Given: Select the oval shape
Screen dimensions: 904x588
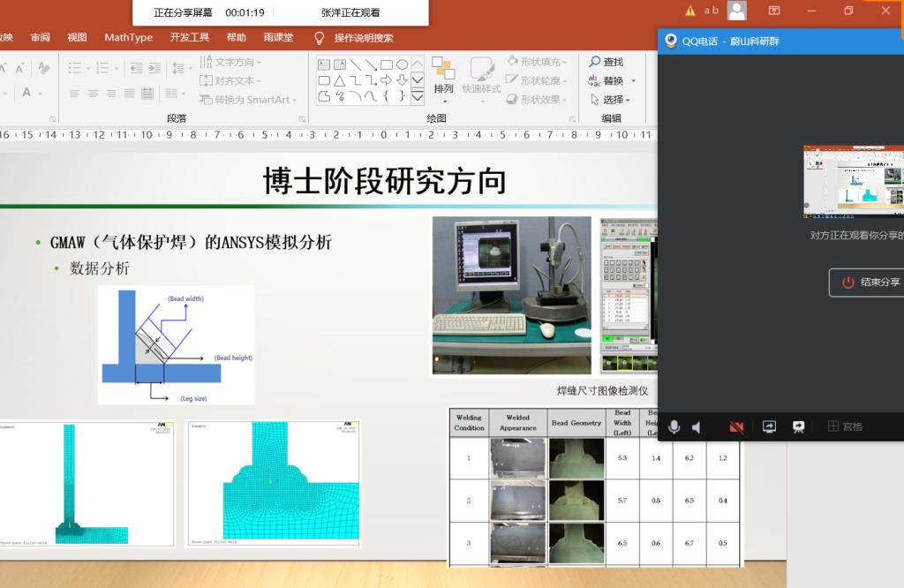Looking at the screenshot, I should click(402, 64).
